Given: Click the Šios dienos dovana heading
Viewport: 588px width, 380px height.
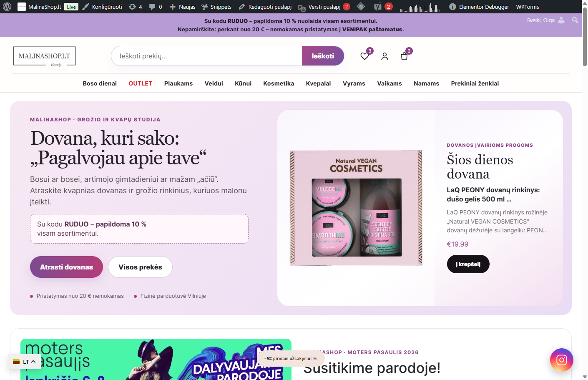Looking at the screenshot, I should 480,166.
